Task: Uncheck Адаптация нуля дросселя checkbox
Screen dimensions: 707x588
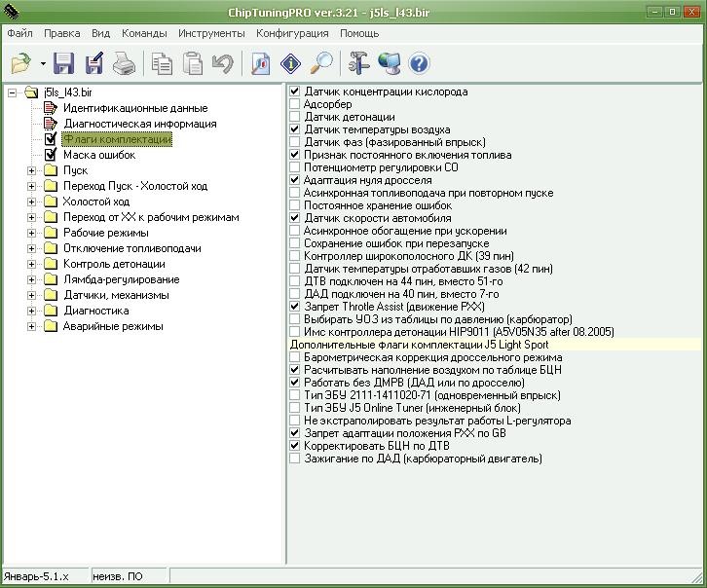Action: [x=295, y=180]
